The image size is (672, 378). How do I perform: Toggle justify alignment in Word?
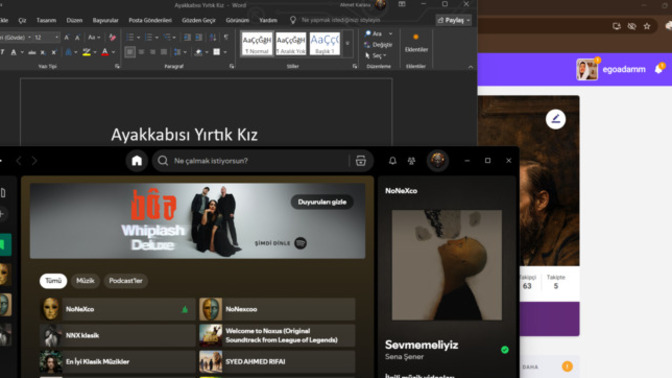164,52
